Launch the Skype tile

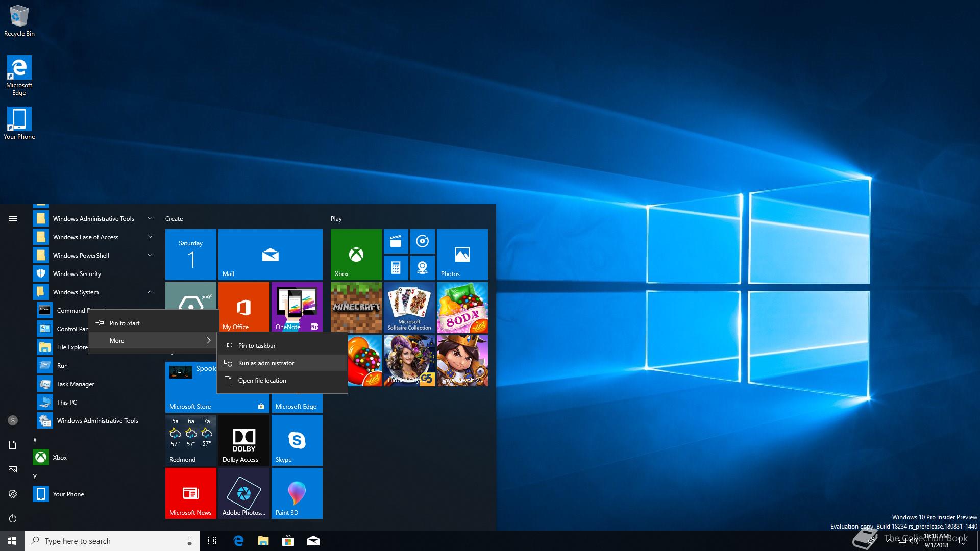(297, 440)
